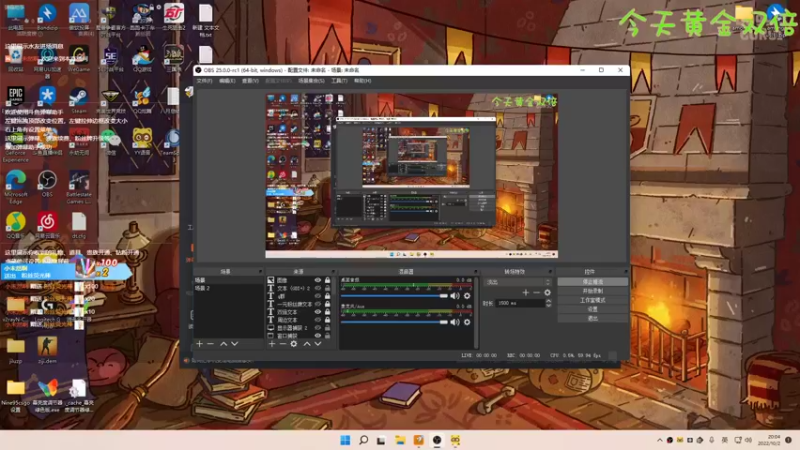Remove the selected source with the minus icon
800x450 pixels.
click(283, 344)
